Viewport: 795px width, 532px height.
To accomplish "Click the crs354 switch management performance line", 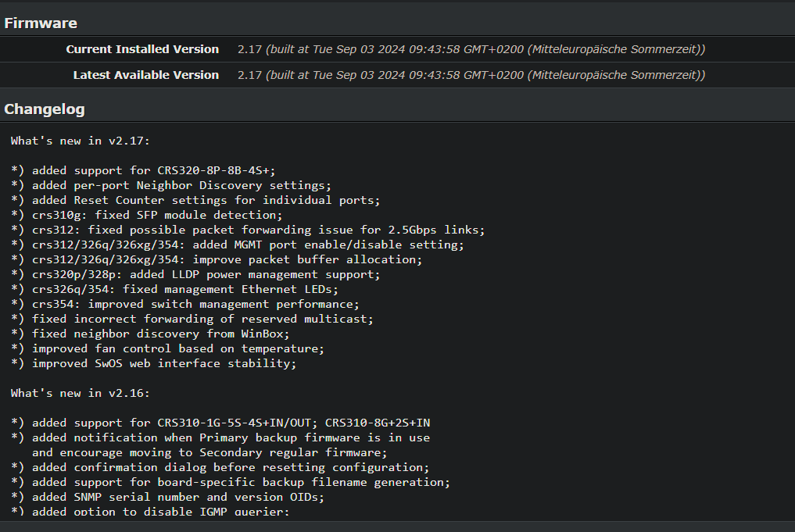I will pyautogui.click(x=185, y=304).
